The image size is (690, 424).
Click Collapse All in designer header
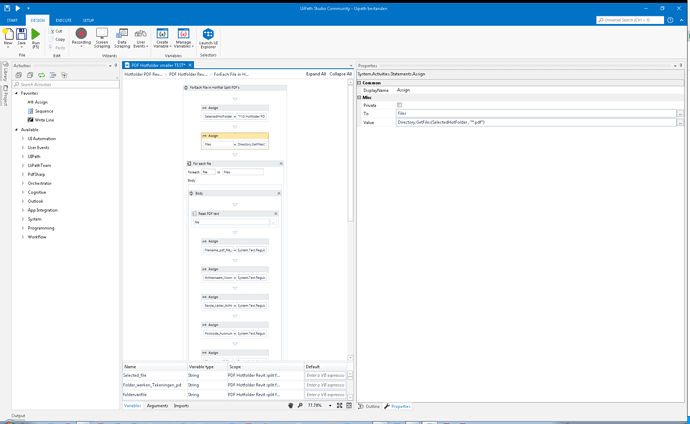pos(341,74)
